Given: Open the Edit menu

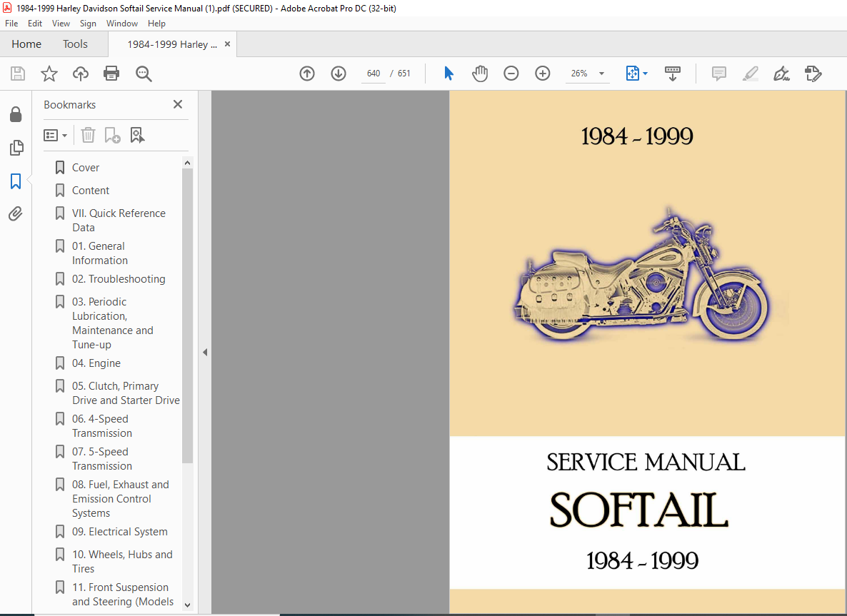Looking at the screenshot, I should click(x=35, y=24).
